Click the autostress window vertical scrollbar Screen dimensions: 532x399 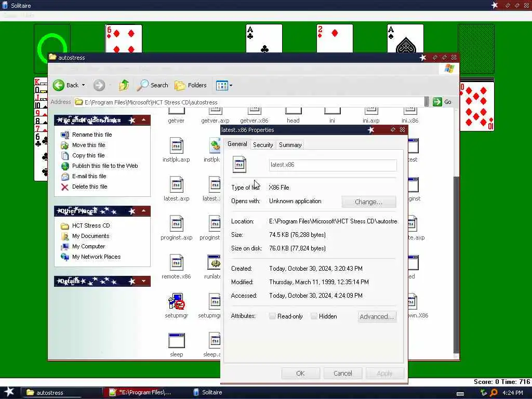[456, 264]
